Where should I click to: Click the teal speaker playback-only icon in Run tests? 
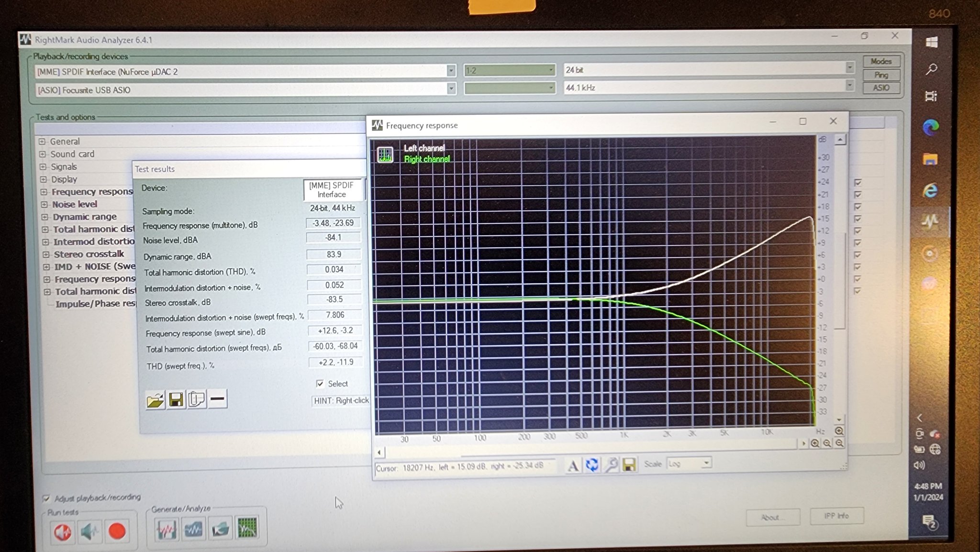click(x=89, y=531)
